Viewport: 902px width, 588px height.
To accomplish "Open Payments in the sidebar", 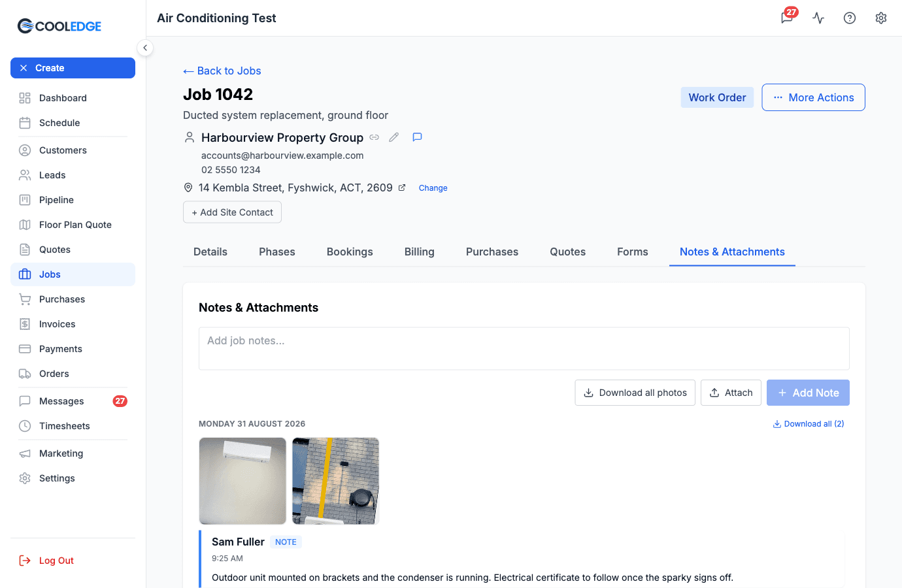I will click(73, 349).
